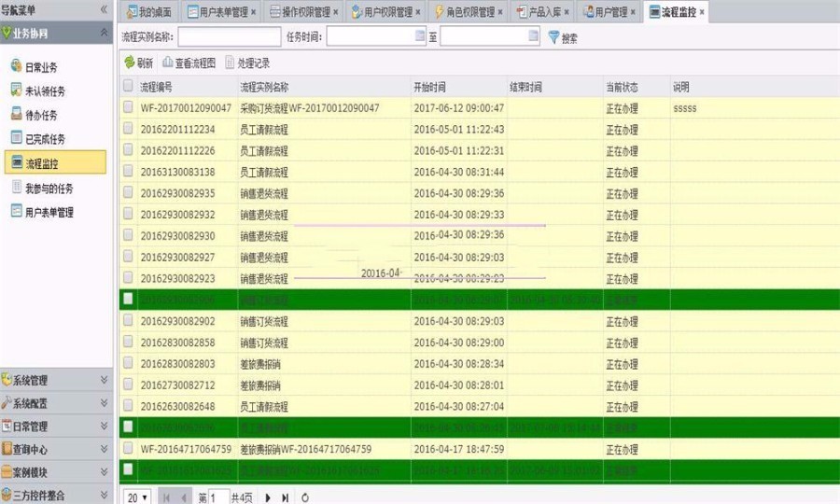Click the 流程实例名称 text input field
This screenshot has width=840, height=504.
pos(229,37)
